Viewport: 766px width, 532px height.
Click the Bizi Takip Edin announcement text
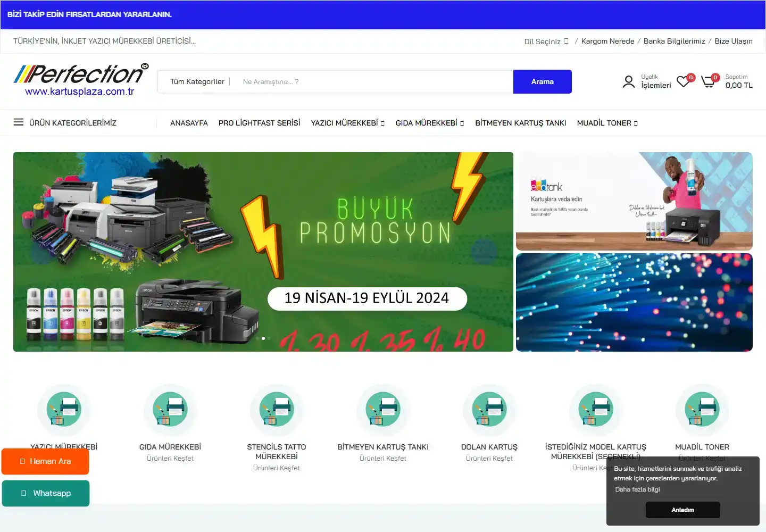click(x=89, y=14)
